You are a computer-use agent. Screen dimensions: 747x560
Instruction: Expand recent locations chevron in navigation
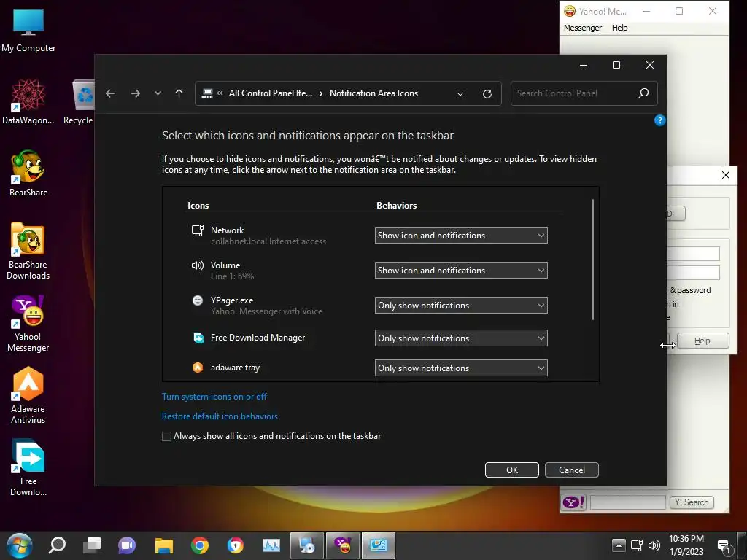tap(158, 93)
